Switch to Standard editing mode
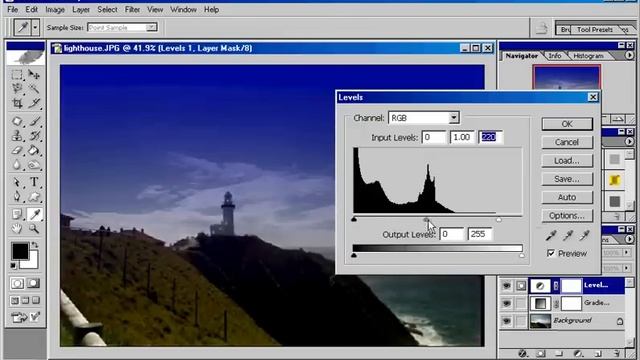Image resolution: width=640 pixels, height=360 pixels. pos(17,283)
